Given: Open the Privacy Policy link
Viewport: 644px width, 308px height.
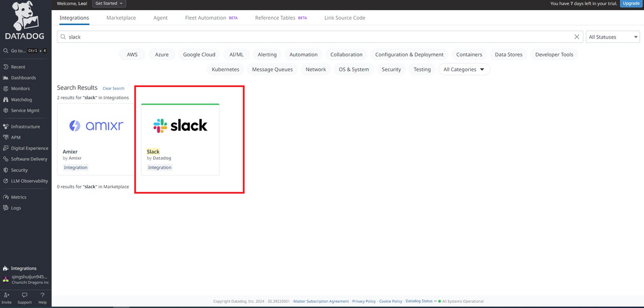Looking at the screenshot, I should (x=364, y=302).
